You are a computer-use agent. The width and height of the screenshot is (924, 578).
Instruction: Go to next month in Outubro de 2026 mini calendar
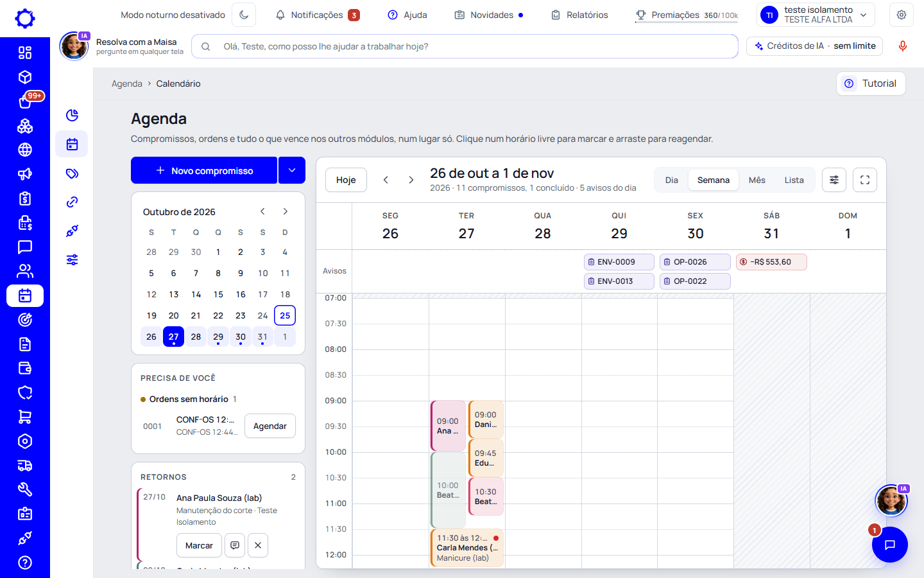click(286, 211)
